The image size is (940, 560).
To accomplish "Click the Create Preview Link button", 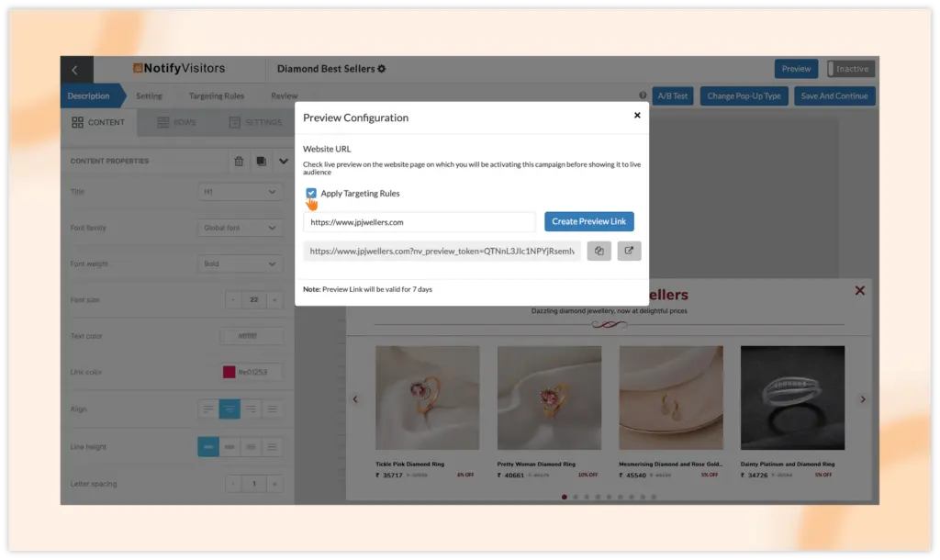I will (x=588, y=221).
